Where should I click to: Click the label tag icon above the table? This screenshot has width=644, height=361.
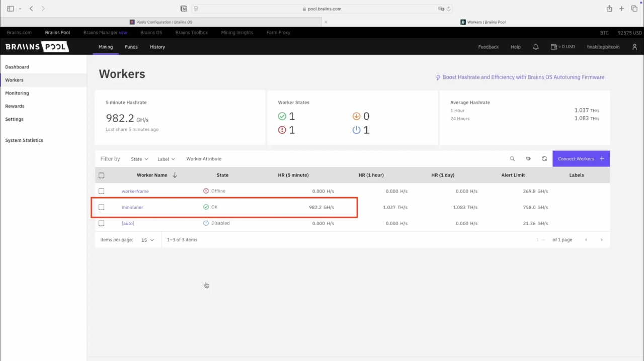coord(528,159)
